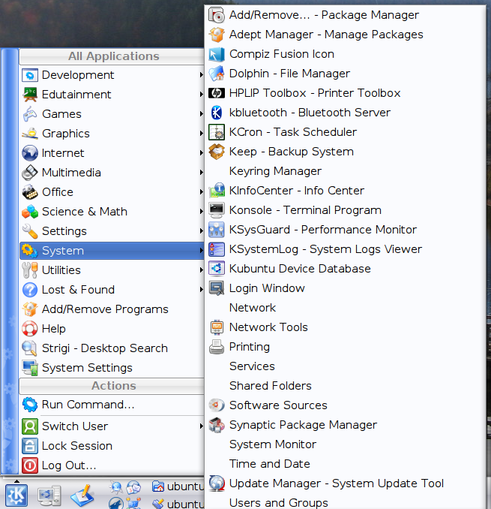Image resolution: width=491 pixels, height=509 pixels.
Task: Open the Office menu category
Action: (112, 192)
